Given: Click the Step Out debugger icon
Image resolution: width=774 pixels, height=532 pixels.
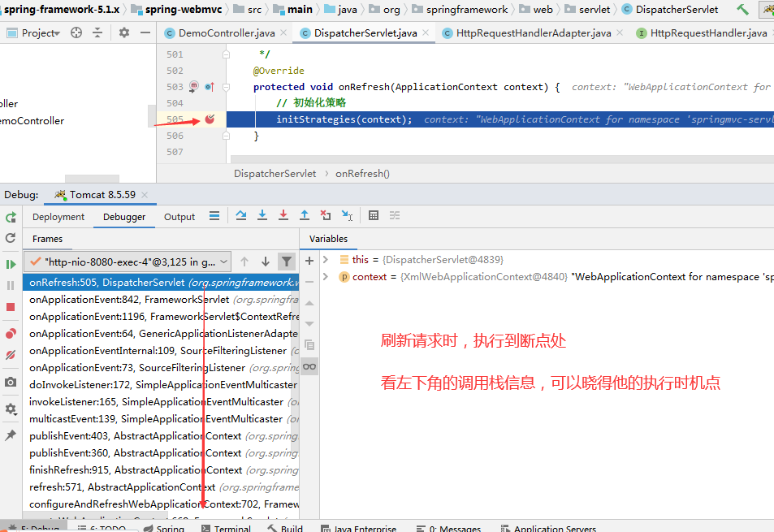Looking at the screenshot, I should pos(305,216).
